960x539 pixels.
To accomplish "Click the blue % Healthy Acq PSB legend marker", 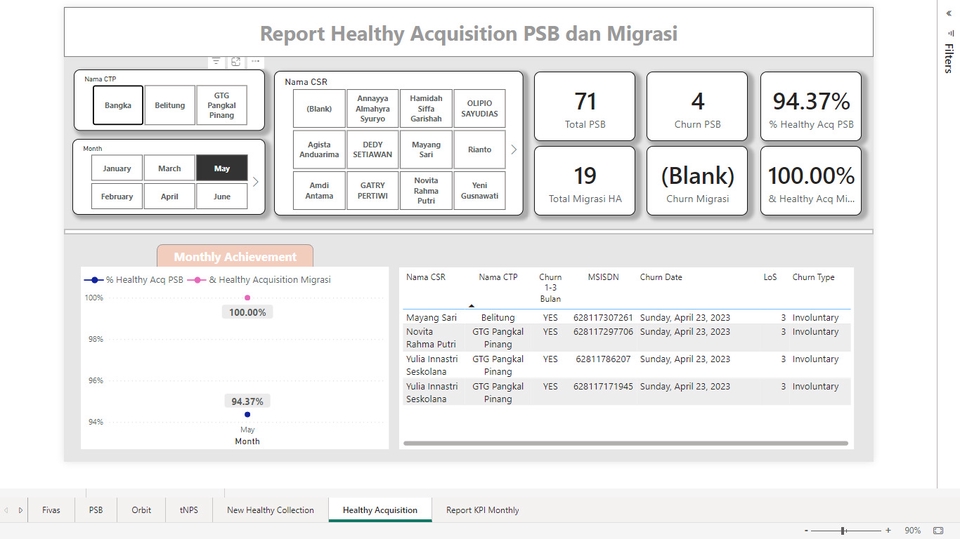I will click(94, 280).
